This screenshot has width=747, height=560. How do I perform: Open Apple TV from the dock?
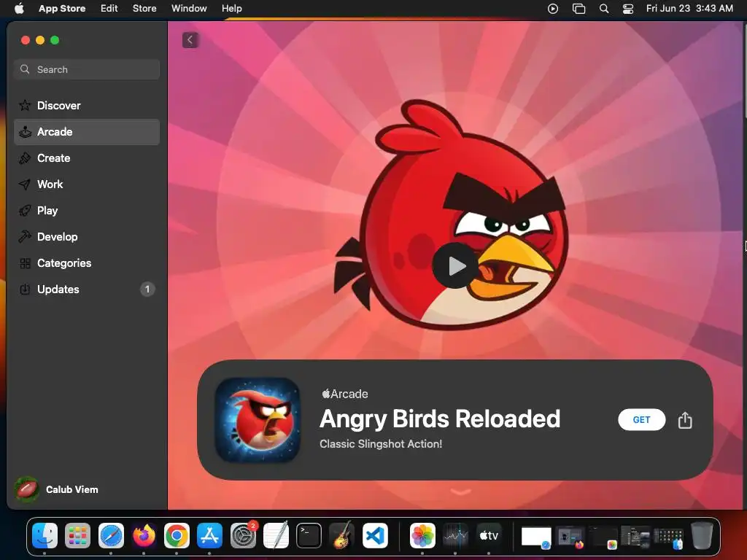(x=488, y=536)
